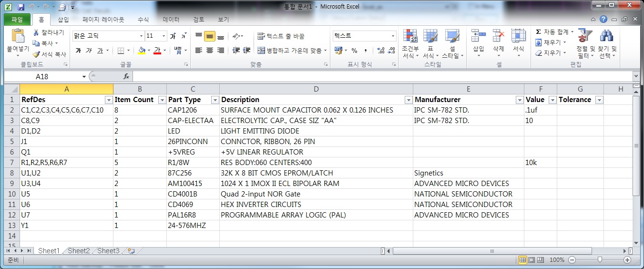Open Conditional Formatting (조건부 서식)

[410, 43]
